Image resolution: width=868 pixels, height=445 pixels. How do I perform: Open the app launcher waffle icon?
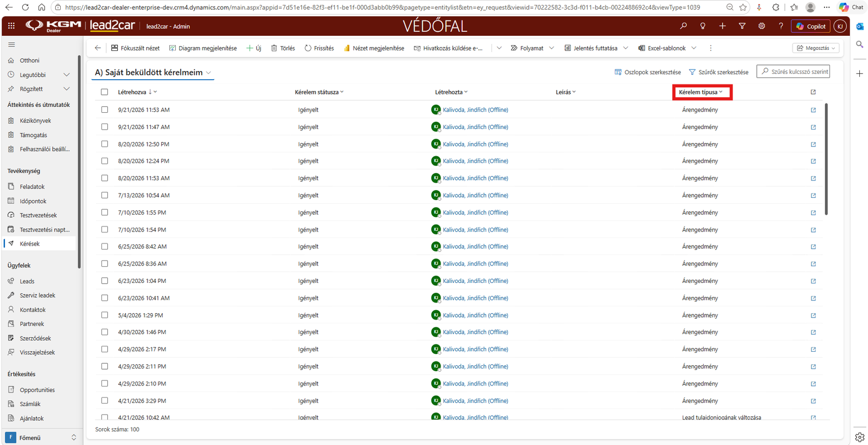coord(11,26)
